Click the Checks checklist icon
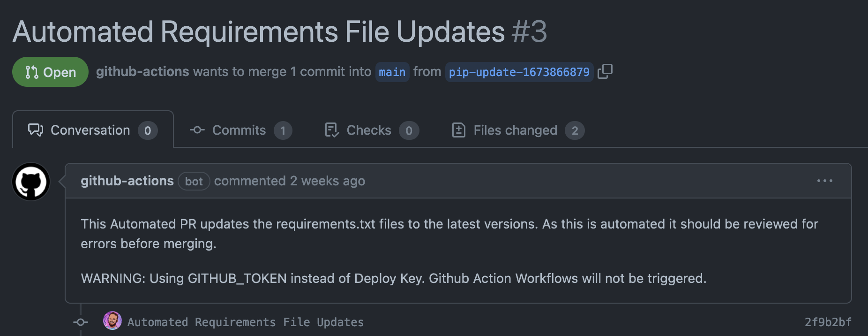 point(331,130)
